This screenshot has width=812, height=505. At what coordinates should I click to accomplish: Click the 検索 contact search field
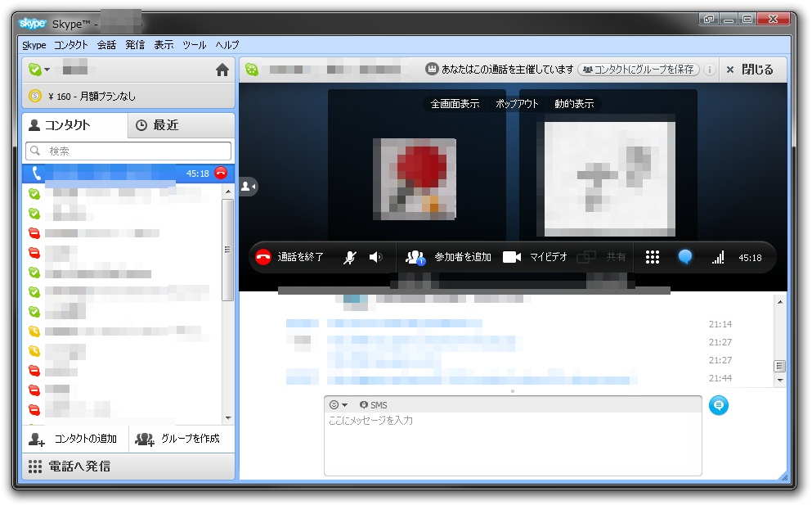pyautogui.click(x=128, y=151)
